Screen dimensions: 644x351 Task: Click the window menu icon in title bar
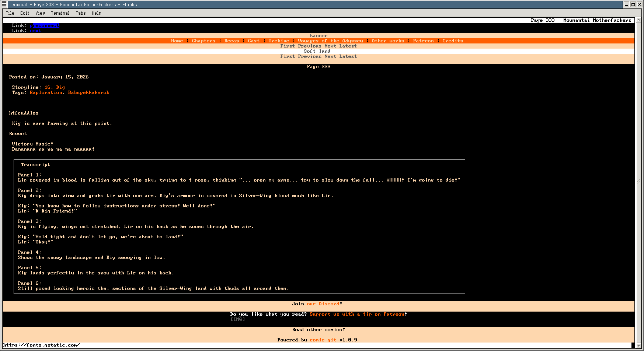point(4,4)
